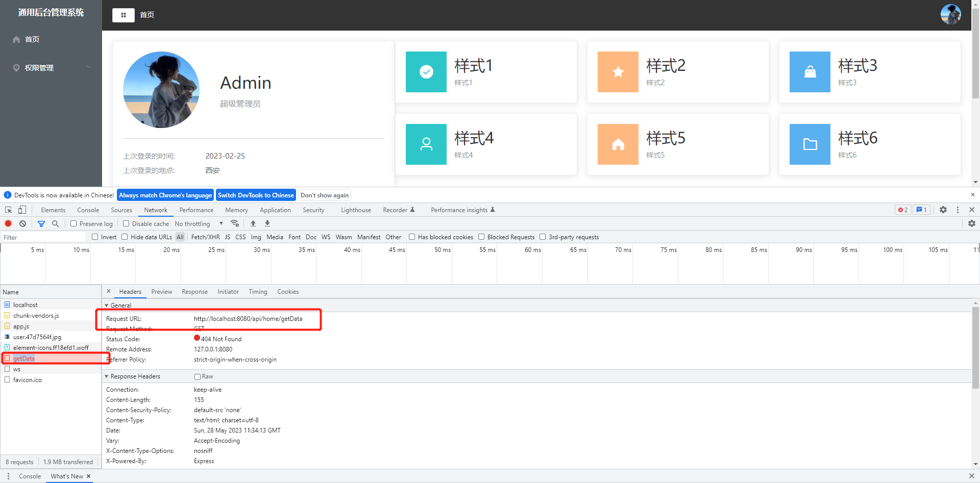The height and width of the screenshot is (483, 980).
Task: Click the inspect element picker icon
Action: (9, 210)
